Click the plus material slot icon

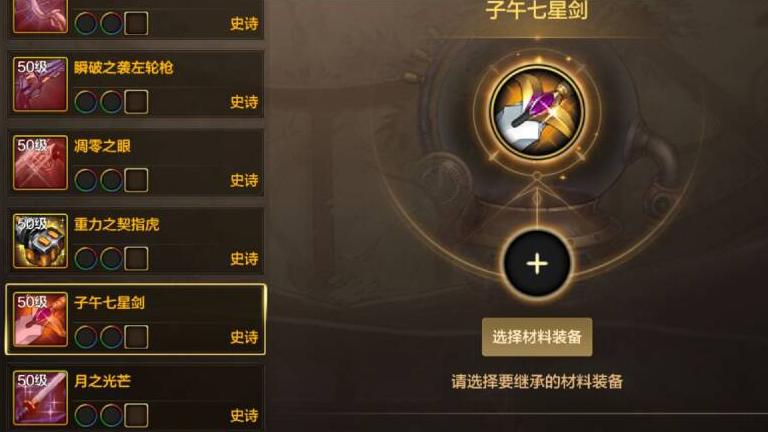(537, 264)
